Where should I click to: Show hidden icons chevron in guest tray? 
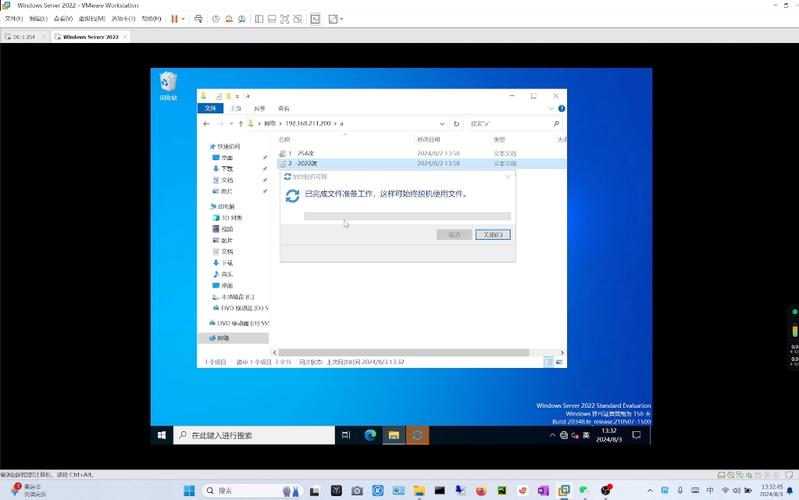(x=552, y=435)
